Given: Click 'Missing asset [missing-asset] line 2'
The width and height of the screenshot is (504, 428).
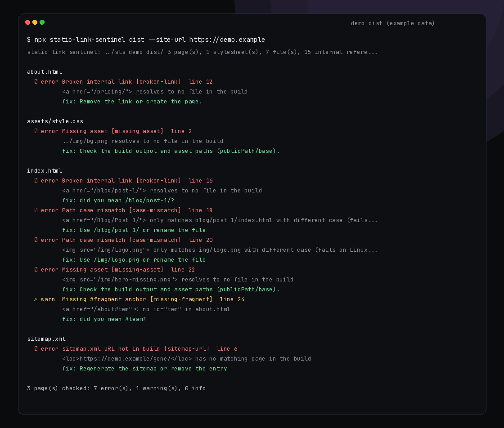Looking at the screenshot, I should point(127,131).
